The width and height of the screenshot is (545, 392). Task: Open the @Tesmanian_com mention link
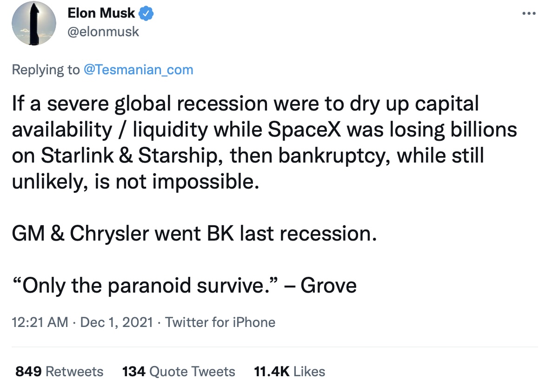point(138,70)
